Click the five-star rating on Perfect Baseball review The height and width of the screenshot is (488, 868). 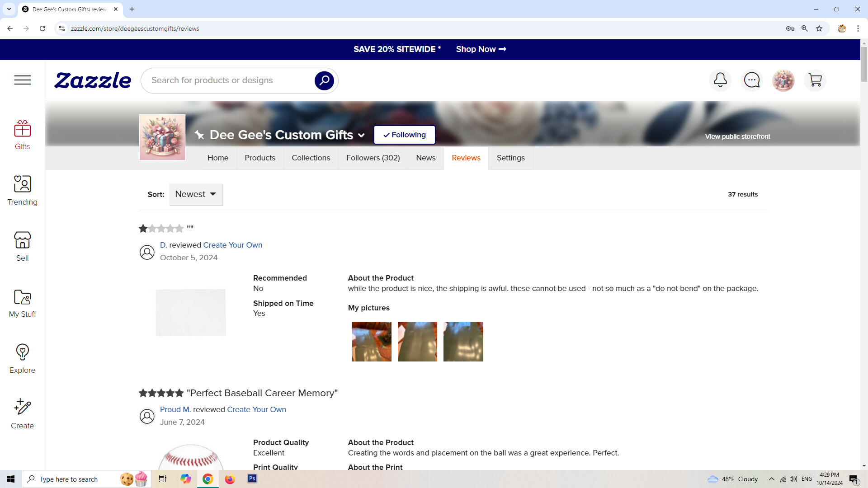click(x=161, y=393)
